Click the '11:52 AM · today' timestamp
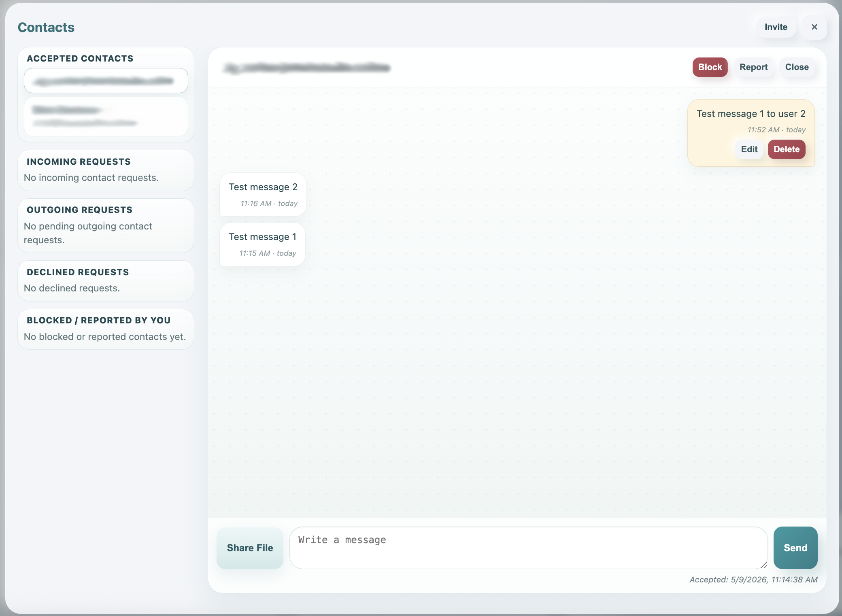Viewport: 842px width, 616px height. click(x=776, y=130)
